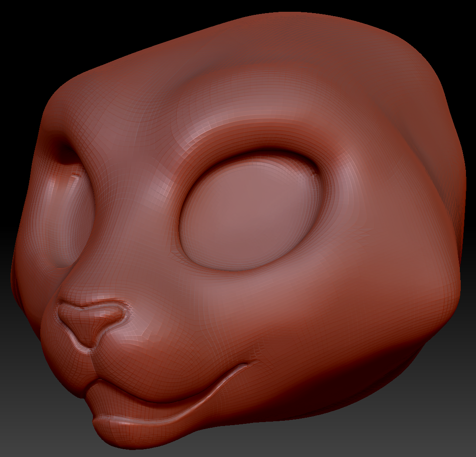Image resolution: width=476 pixels, height=457 pixels.
Task: Click the small diamond mark on the head top
Action: coord(298,49)
